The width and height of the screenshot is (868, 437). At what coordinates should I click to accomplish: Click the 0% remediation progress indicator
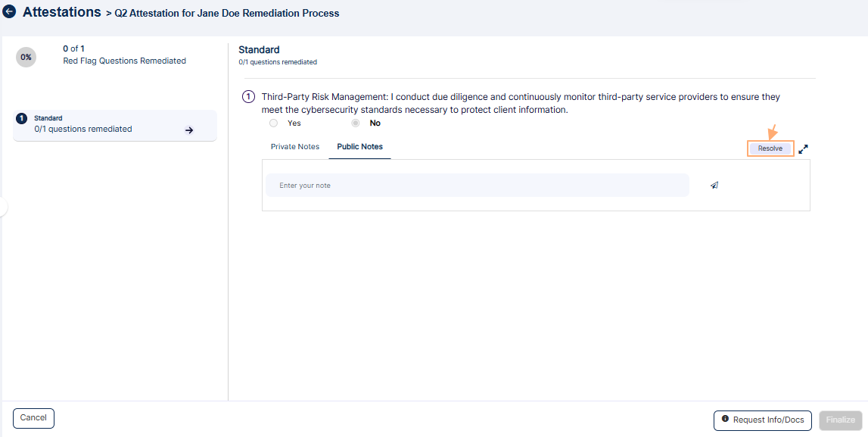point(26,57)
